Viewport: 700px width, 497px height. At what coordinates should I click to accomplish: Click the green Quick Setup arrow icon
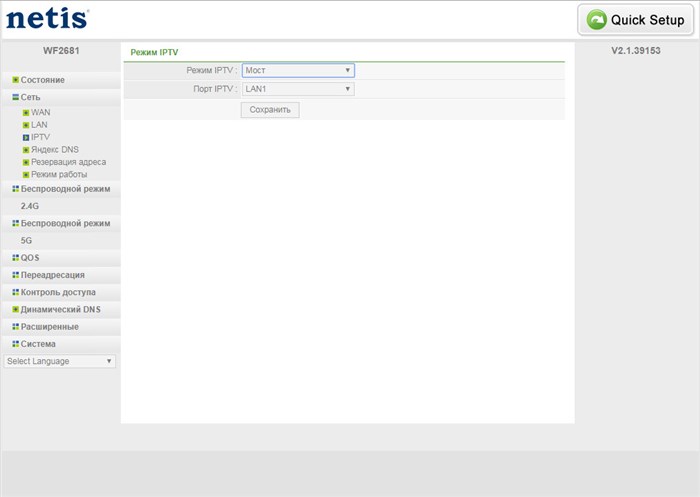(596, 20)
